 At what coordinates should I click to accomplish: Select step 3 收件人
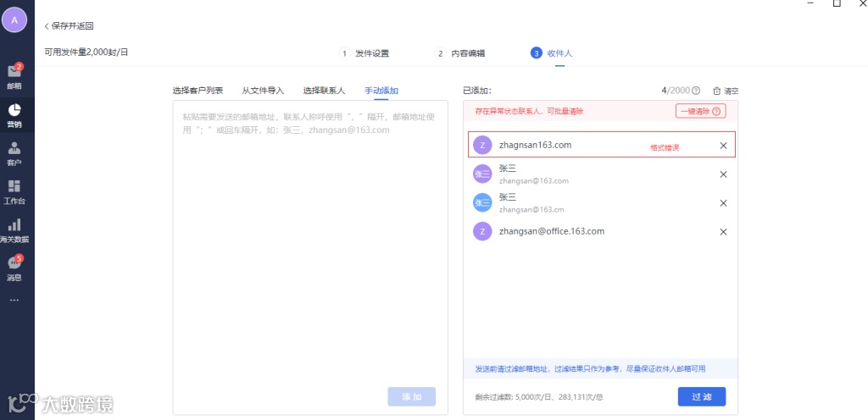(x=551, y=53)
